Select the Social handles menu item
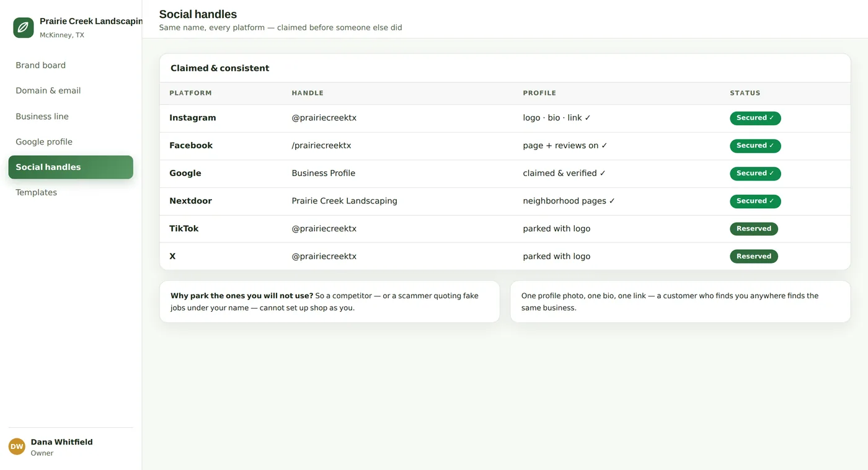868x470 pixels. pyautogui.click(x=71, y=167)
